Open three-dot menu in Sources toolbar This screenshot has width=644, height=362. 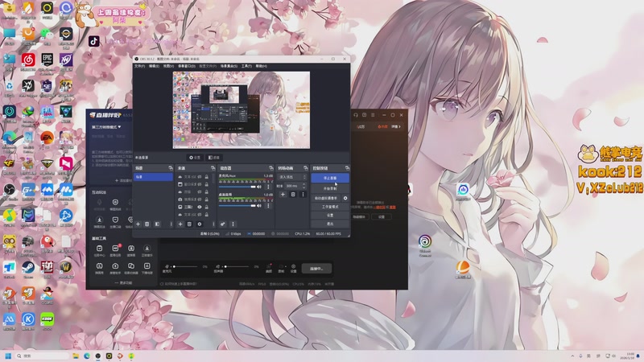pos(213,224)
